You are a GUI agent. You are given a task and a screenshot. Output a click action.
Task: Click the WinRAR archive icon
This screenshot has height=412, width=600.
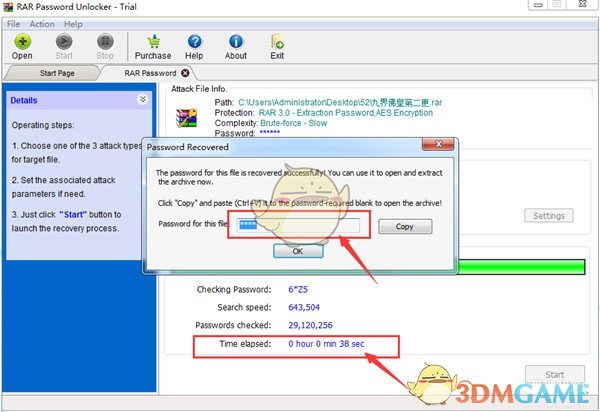click(186, 118)
